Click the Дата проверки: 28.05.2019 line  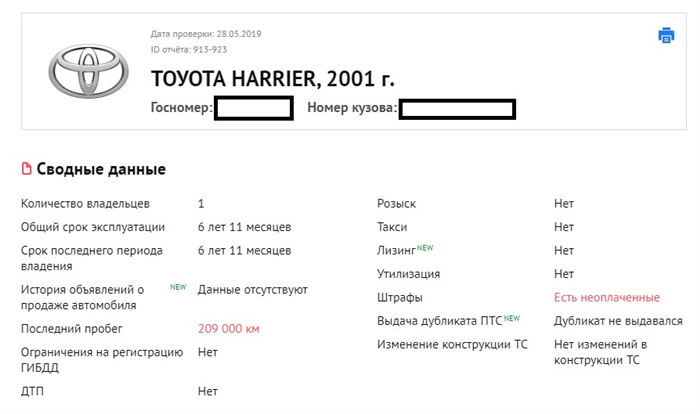tap(206, 34)
